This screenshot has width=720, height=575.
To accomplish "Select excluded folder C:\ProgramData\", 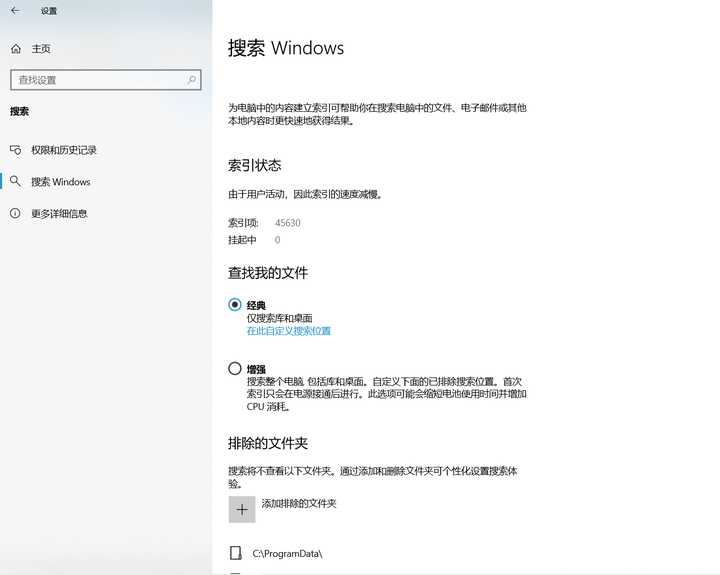I will point(287,553).
